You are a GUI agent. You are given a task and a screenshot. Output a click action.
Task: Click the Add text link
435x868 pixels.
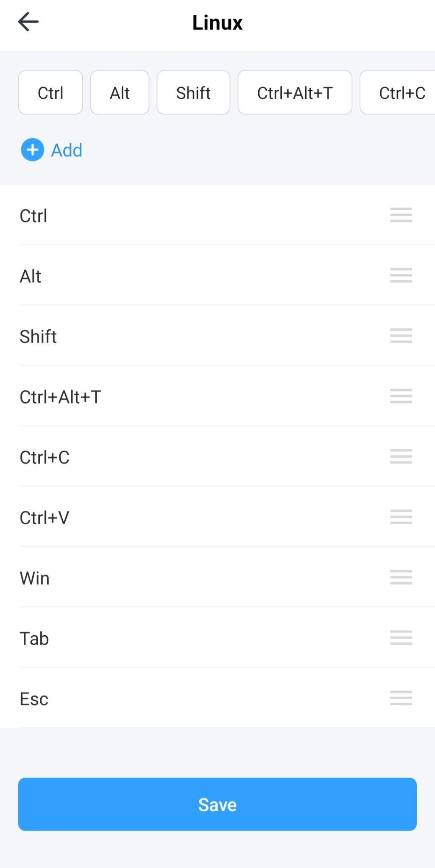(x=67, y=150)
